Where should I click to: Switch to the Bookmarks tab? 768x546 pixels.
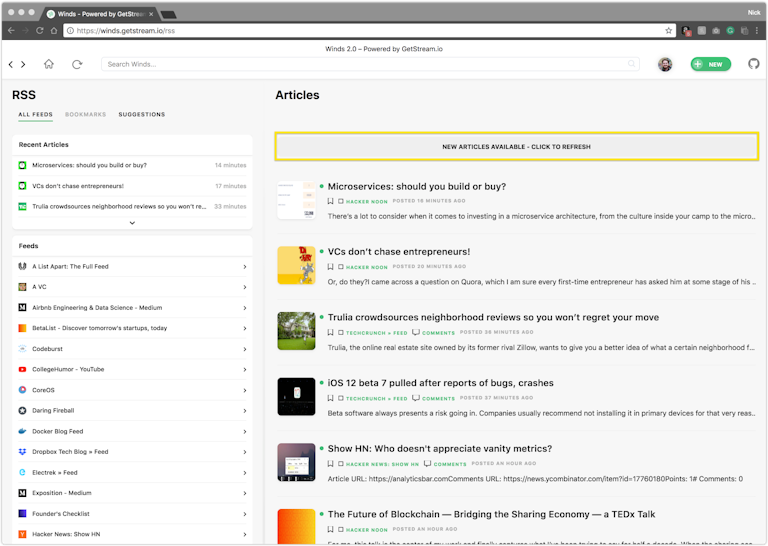[85, 115]
